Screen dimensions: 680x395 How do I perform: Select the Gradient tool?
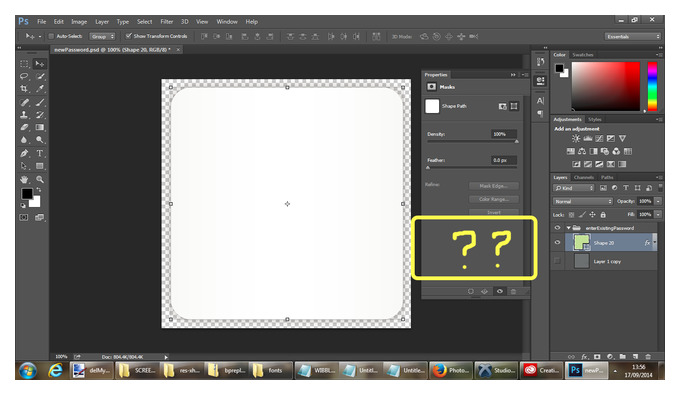tap(40, 127)
